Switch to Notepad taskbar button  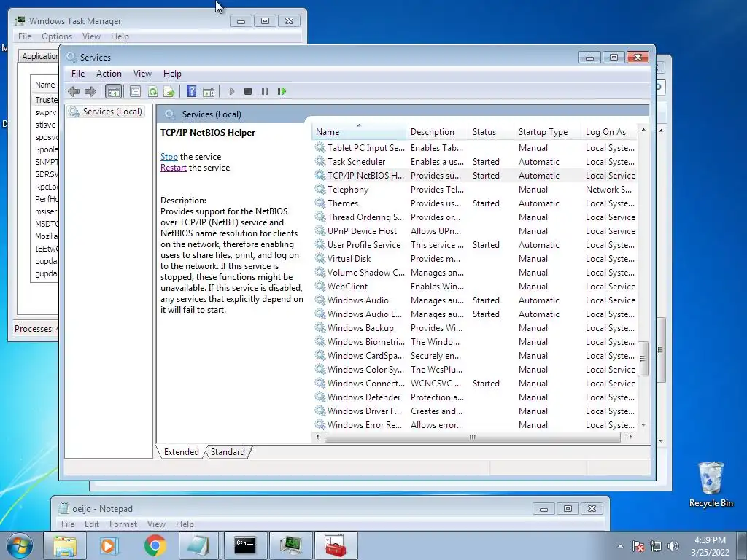pyautogui.click(x=199, y=545)
